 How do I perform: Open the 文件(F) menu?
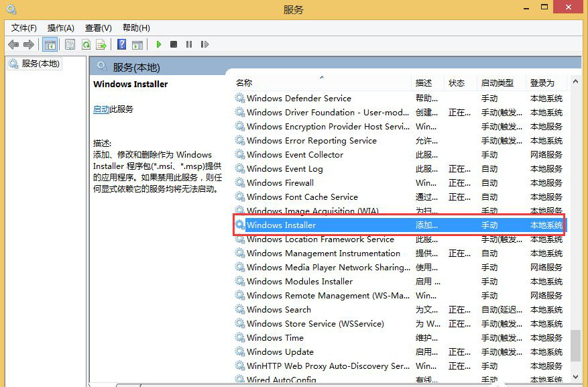click(x=23, y=28)
